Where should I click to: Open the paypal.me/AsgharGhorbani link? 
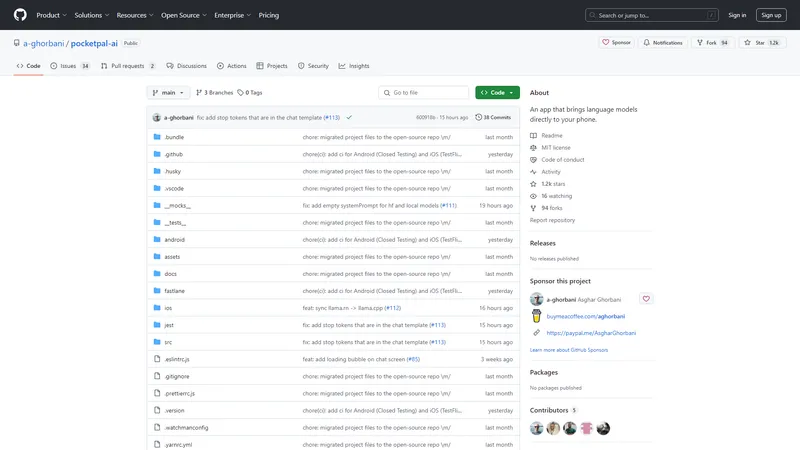(591, 333)
